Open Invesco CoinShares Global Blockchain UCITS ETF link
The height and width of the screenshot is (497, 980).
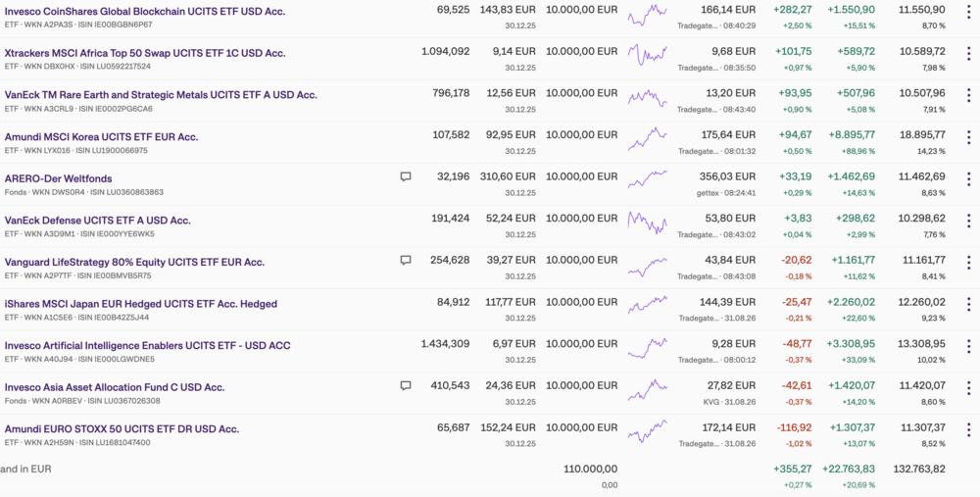145,11
